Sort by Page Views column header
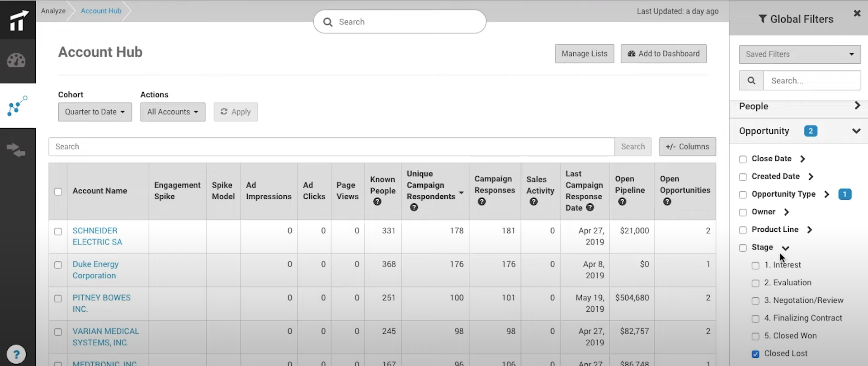 347,191
